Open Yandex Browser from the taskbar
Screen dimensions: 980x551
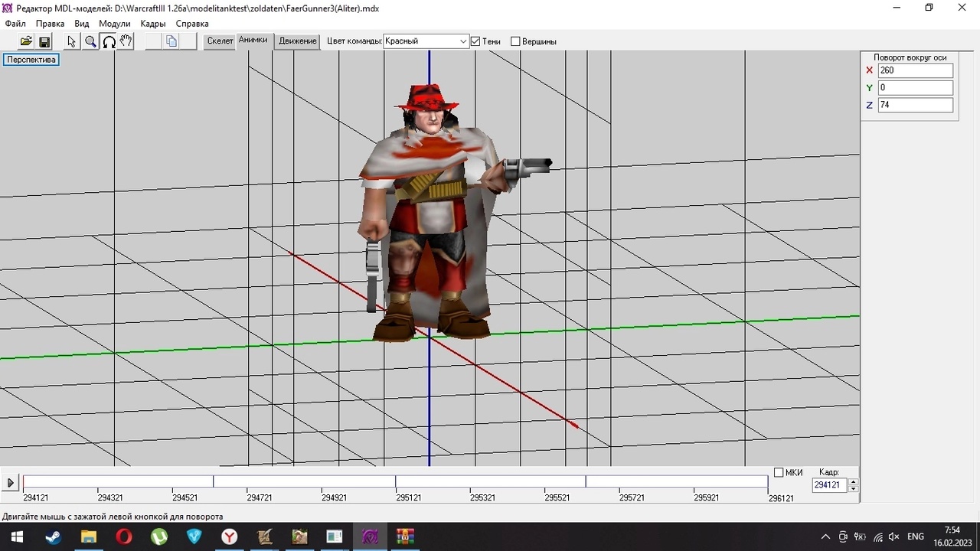(x=230, y=536)
